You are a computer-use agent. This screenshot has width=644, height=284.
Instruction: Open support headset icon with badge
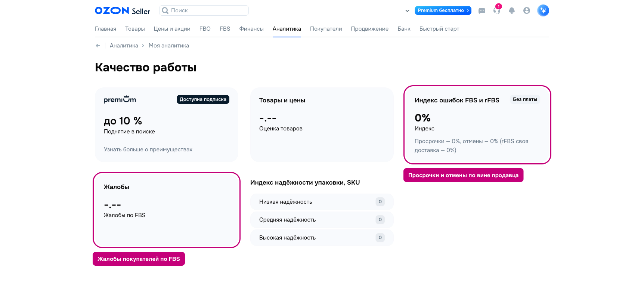(497, 10)
